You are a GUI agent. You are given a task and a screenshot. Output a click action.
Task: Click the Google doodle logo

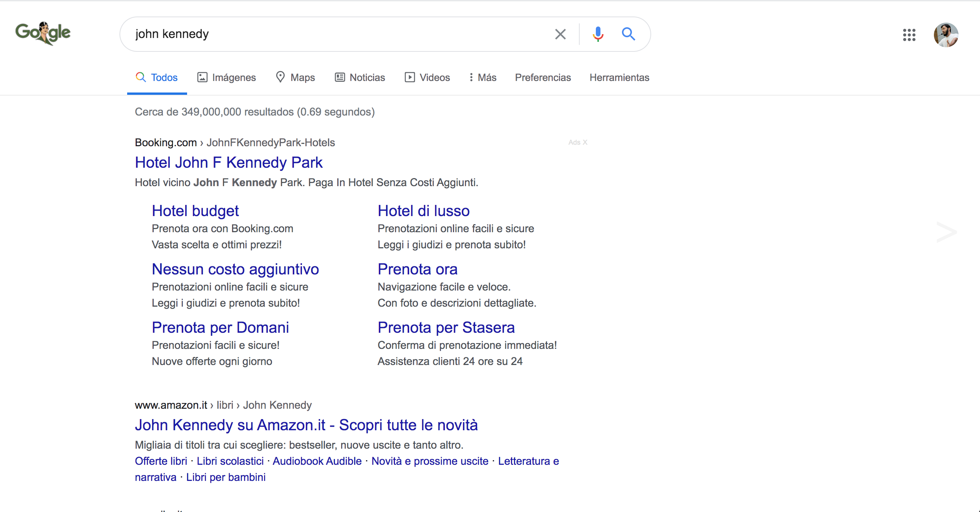pos(43,33)
